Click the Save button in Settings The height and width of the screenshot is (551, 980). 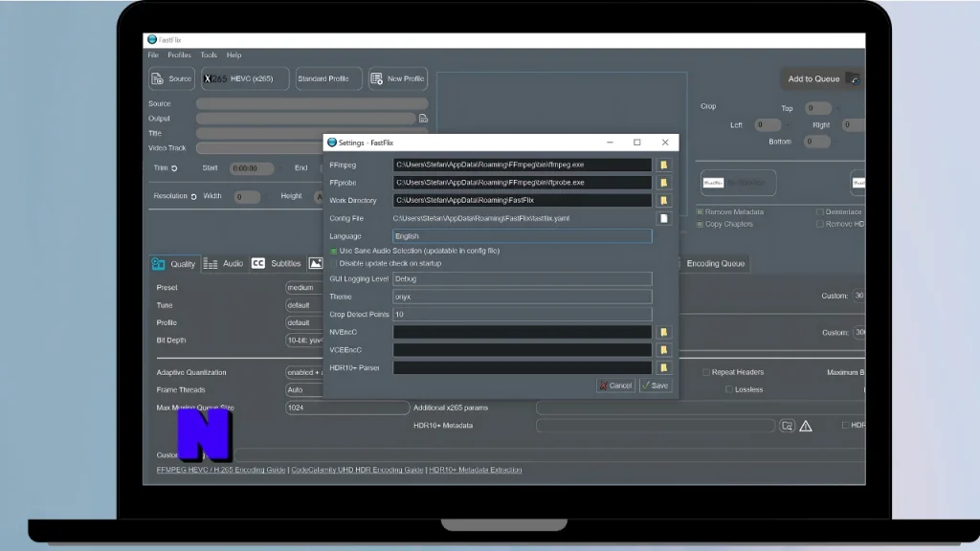click(x=655, y=386)
